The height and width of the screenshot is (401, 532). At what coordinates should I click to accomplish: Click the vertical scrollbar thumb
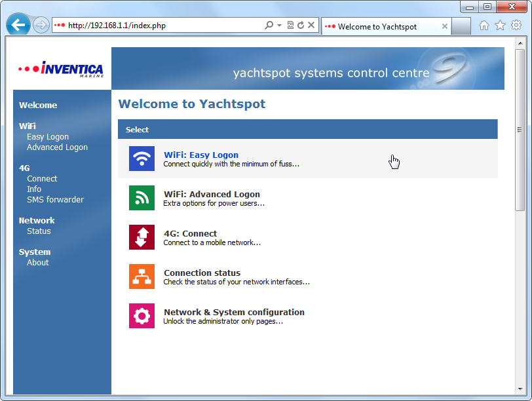click(x=520, y=130)
